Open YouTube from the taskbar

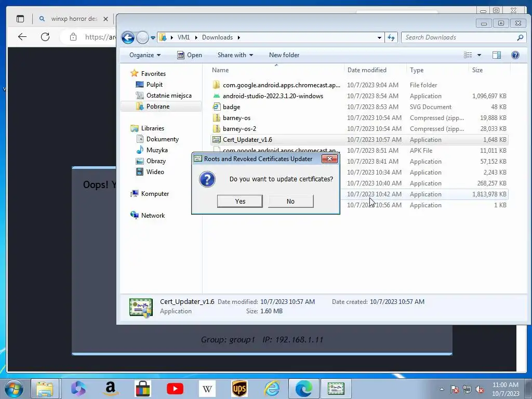coord(175,389)
